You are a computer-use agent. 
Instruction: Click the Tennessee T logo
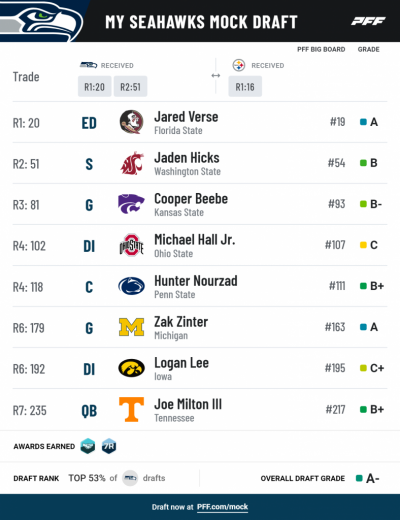(x=131, y=409)
